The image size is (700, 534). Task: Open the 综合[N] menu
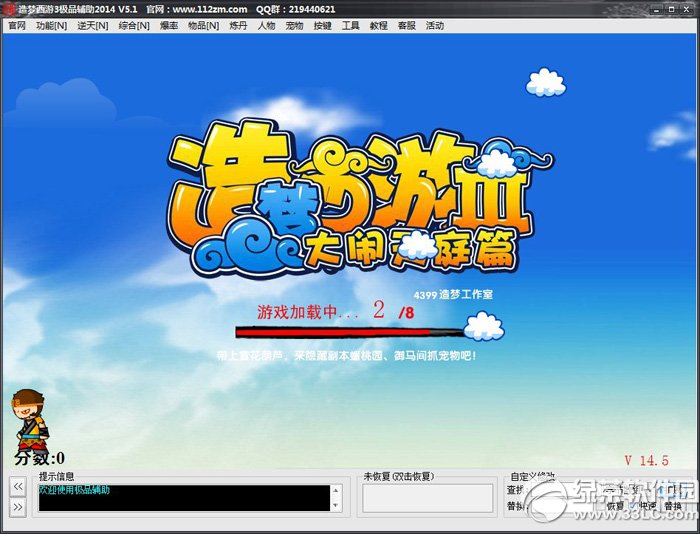[133, 26]
